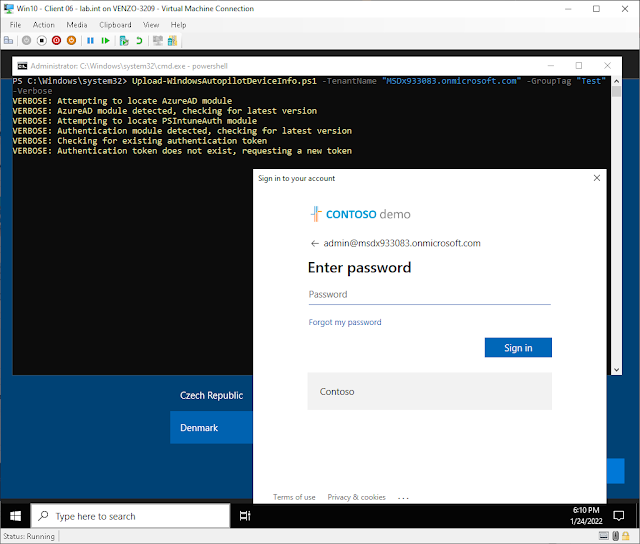Click the Upload-WindowsAutopilotDeviceInfo.ps1 command text
This screenshot has height=544, width=640.
224,81
